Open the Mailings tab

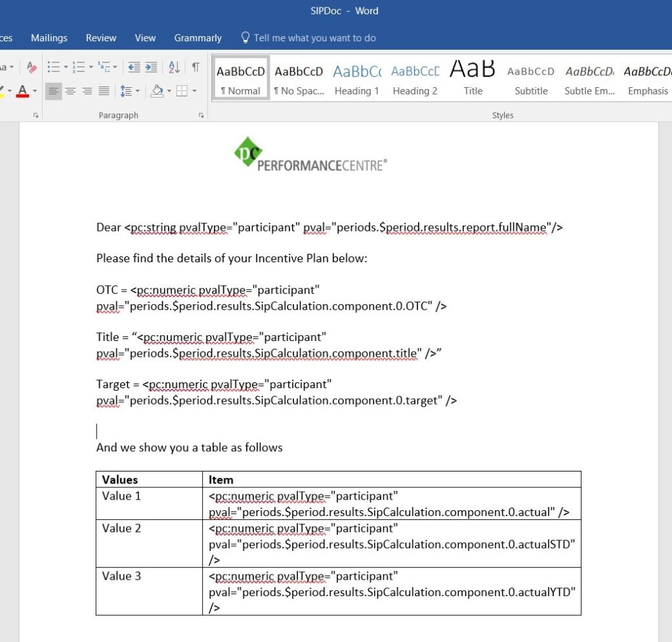point(49,37)
